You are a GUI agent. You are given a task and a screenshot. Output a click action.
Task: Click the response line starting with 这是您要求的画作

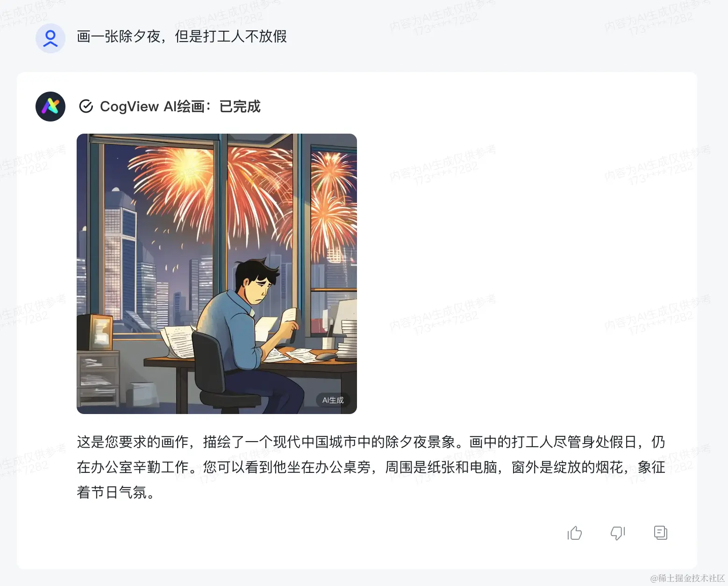click(x=371, y=442)
